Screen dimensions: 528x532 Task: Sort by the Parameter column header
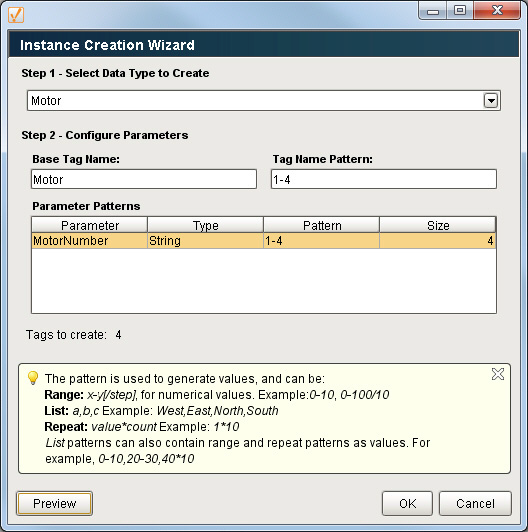click(x=90, y=225)
